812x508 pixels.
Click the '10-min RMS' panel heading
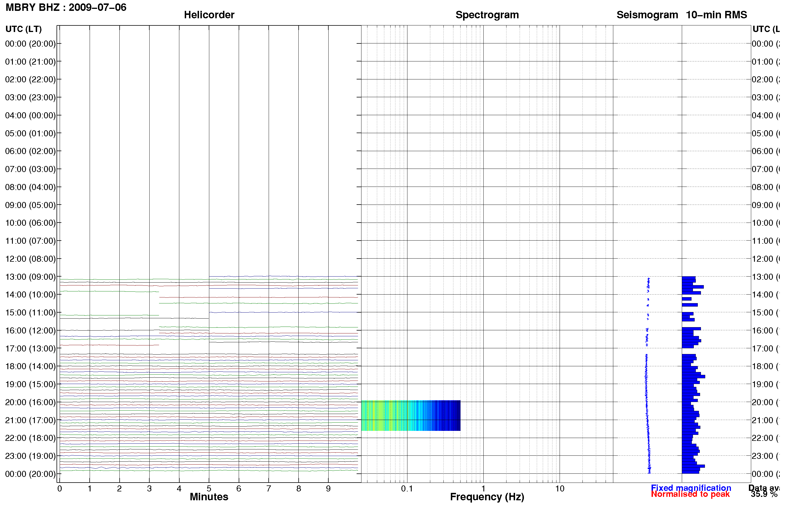716,15
